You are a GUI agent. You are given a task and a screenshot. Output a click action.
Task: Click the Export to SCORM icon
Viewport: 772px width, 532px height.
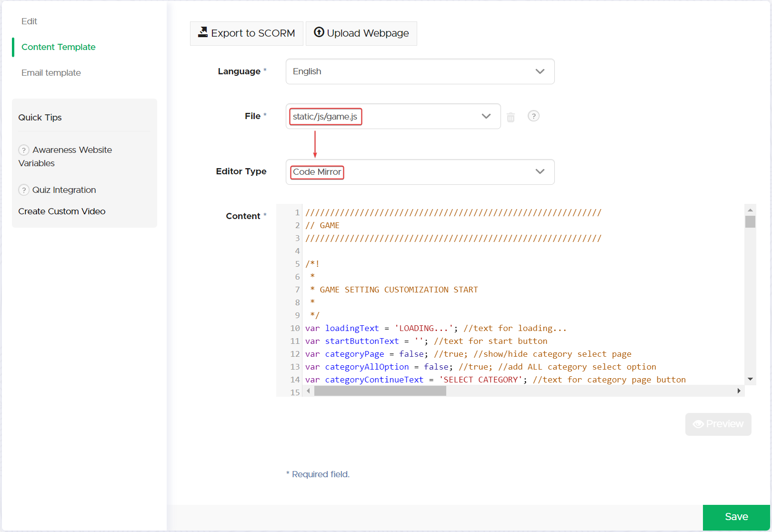(203, 32)
